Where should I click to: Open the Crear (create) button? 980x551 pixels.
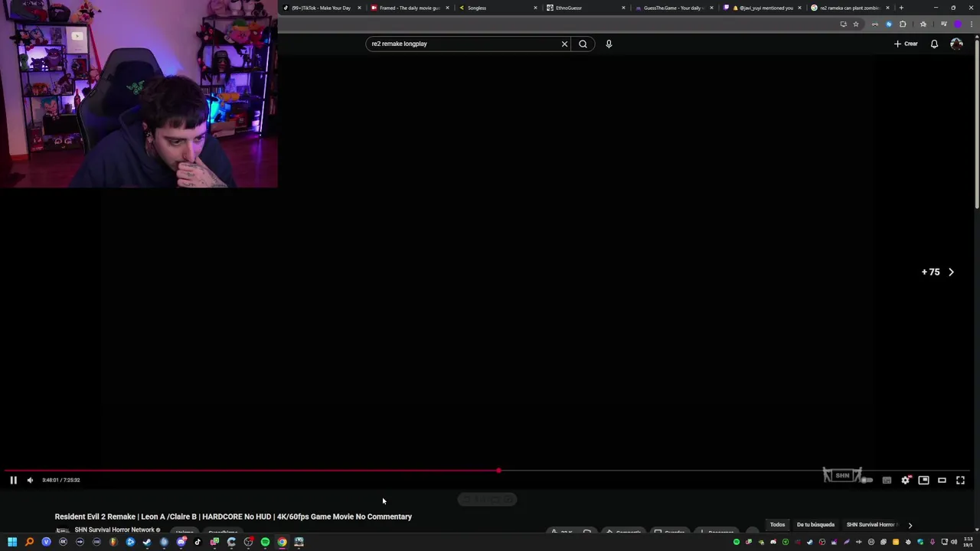906,44
